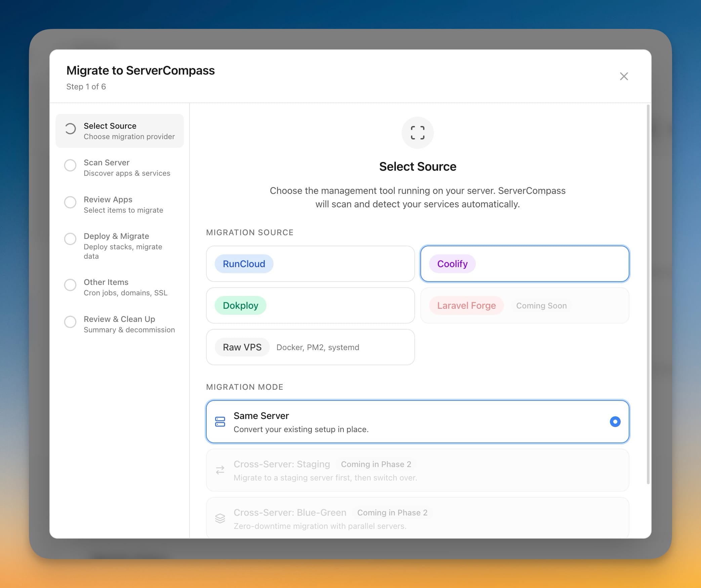Click the 'Select Source' main heading
701x588 pixels.
pyautogui.click(x=418, y=167)
